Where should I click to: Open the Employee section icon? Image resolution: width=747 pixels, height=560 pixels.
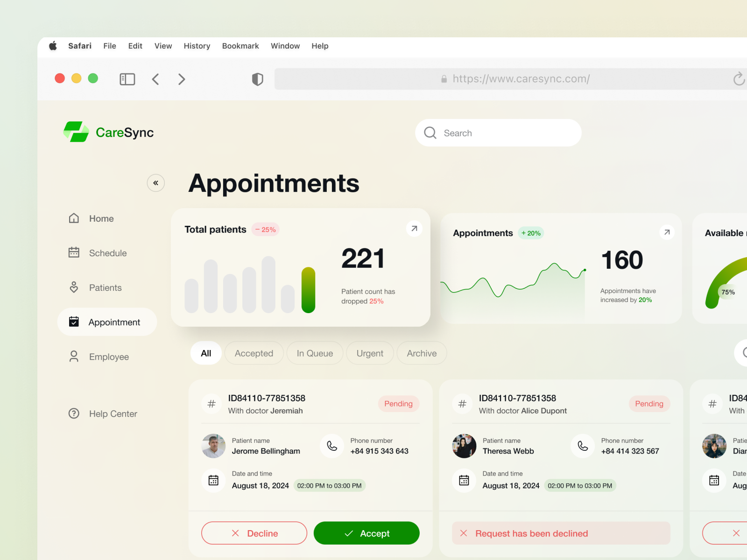pyautogui.click(x=74, y=356)
